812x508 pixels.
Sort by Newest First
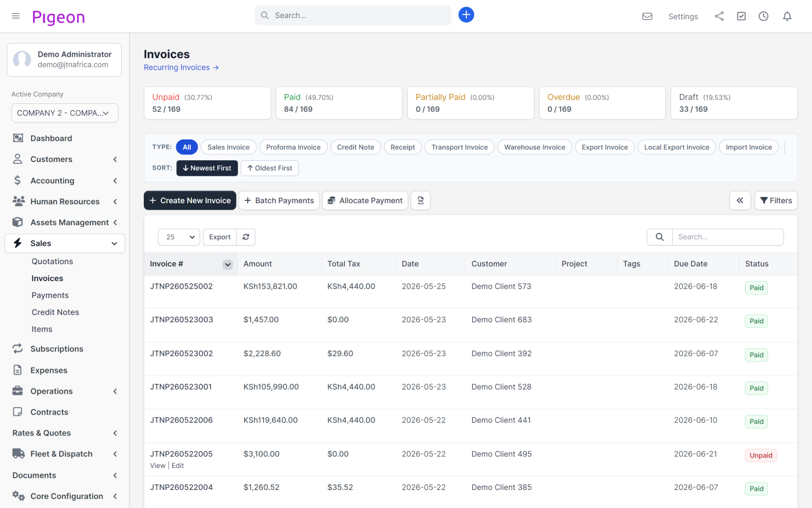click(x=207, y=168)
